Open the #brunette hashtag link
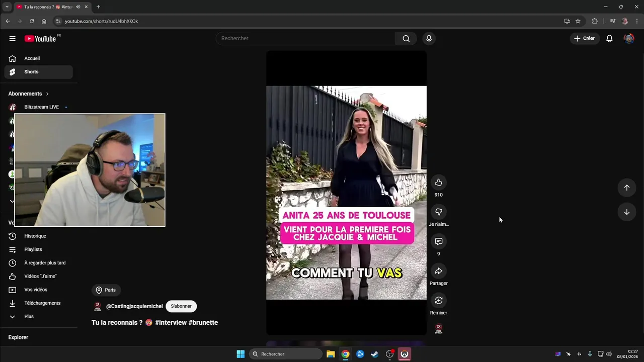644x362 pixels. [203, 323]
